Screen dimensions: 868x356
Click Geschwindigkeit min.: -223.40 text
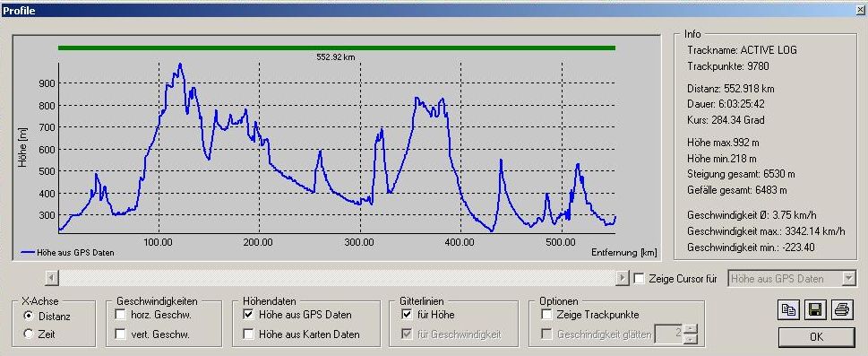click(751, 247)
